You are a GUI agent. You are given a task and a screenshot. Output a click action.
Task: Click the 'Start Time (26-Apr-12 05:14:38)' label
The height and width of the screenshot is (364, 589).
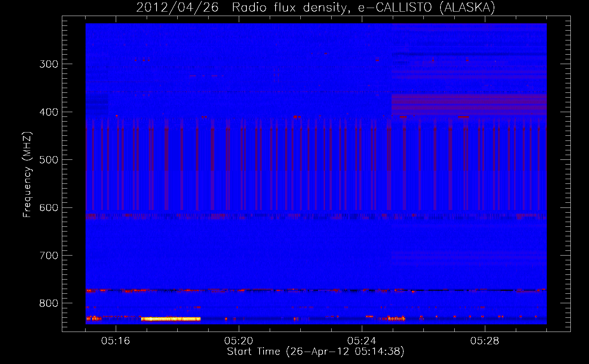coord(316,352)
